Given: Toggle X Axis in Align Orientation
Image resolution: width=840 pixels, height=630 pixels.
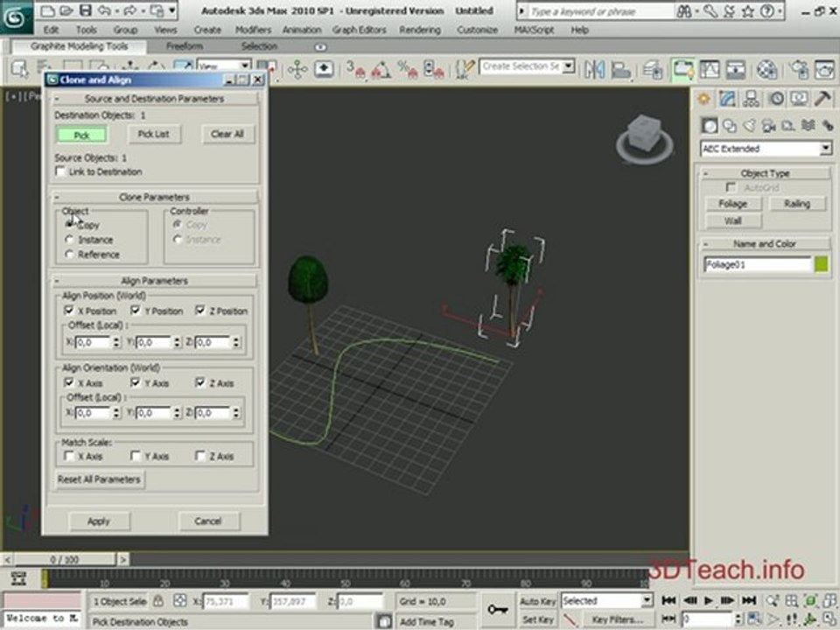Looking at the screenshot, I should click(69, 382).
